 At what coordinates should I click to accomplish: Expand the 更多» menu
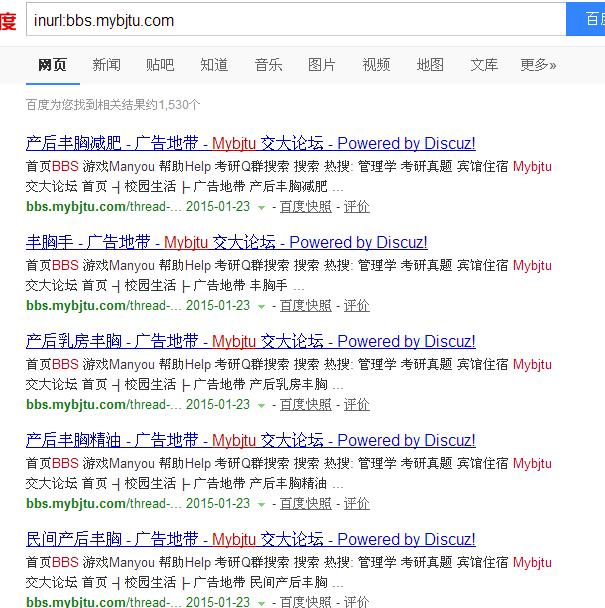click(538, 65)
